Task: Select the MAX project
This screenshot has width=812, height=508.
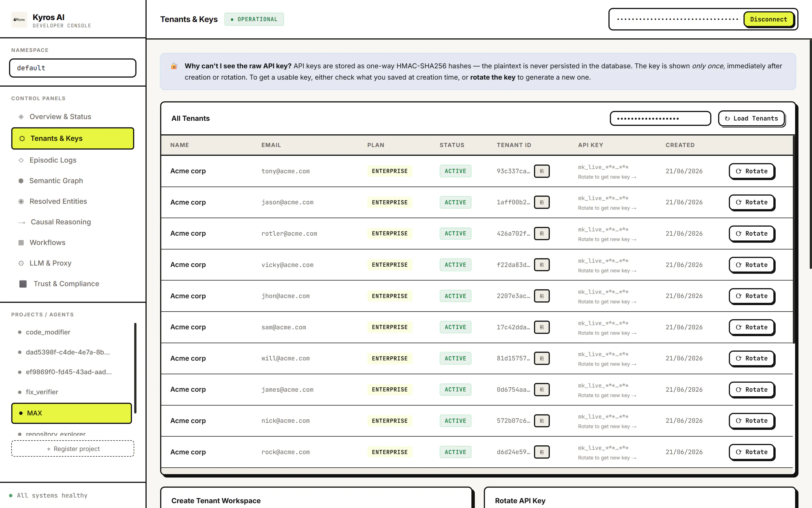Action: click(x=71, y=413)
